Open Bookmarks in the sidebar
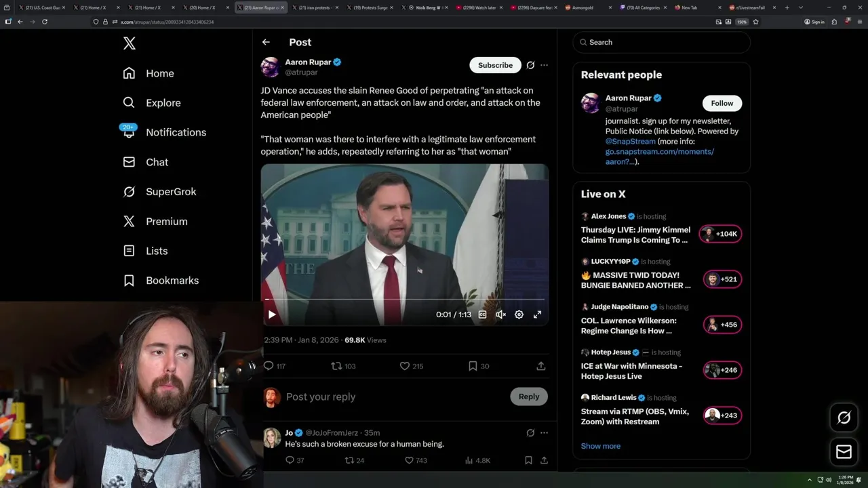The height and width of the screenshot is (488, 868). click(x=172, y=281)
